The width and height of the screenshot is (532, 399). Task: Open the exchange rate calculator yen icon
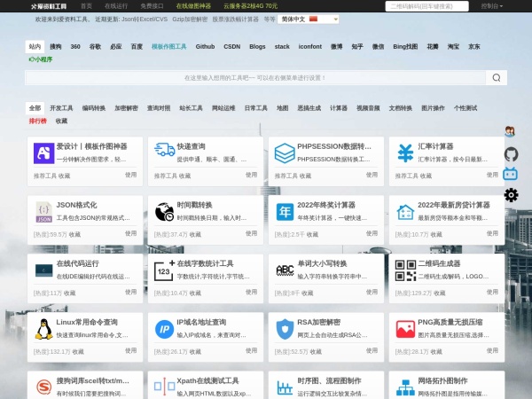click(405, 153)
